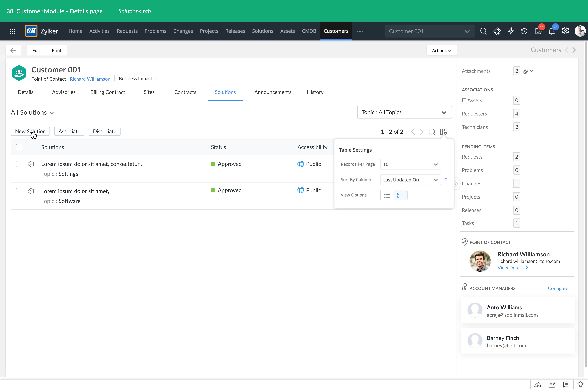
Task: Open the chat icon in bottom bar
Action: pos(566,385)
